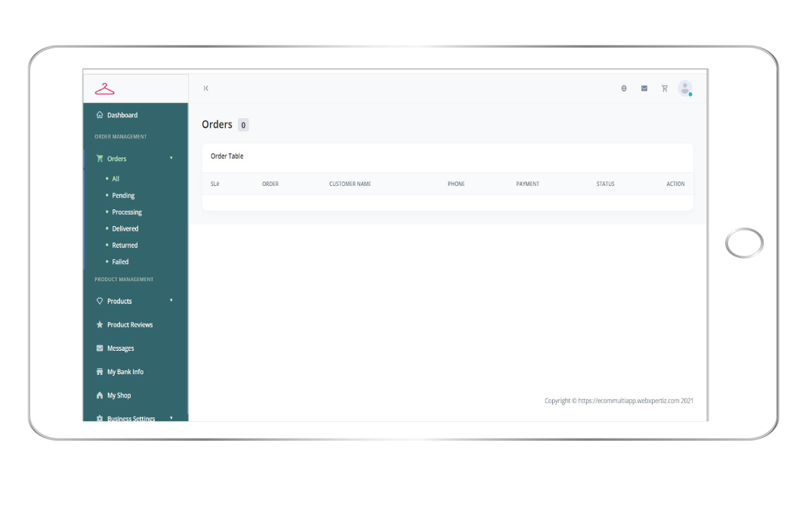Select the Pending orders filter
Viewport: 812px width, 508px height.
click(x=123, y=196)
